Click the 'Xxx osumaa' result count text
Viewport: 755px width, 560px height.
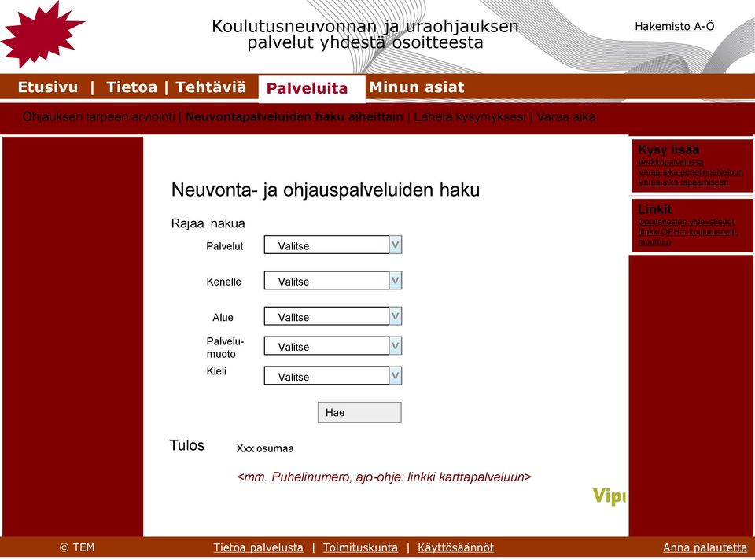(x=265, y=448)
